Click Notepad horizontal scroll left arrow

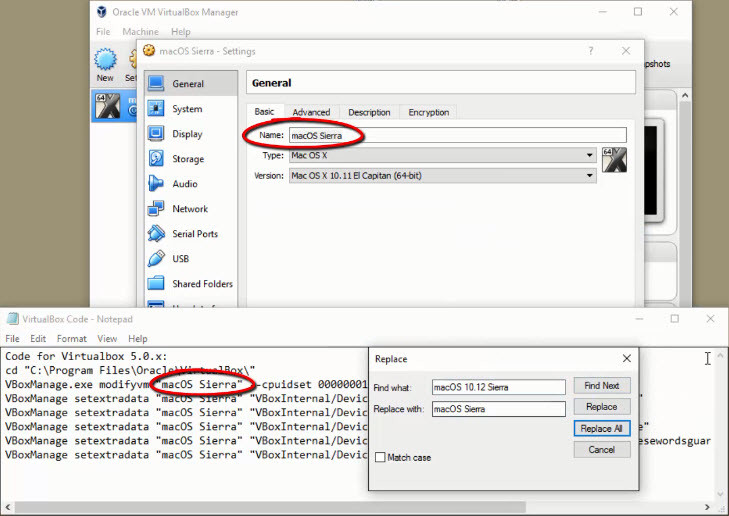tap(7, 507)
